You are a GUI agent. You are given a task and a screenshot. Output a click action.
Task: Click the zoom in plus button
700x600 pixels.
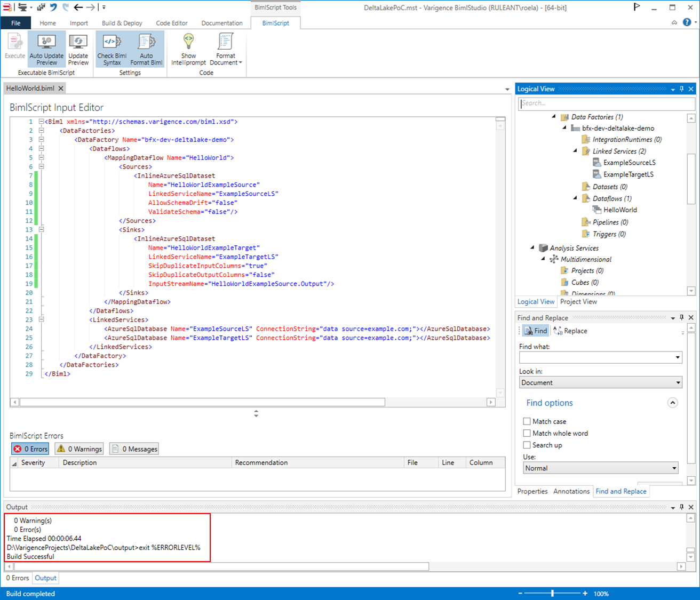(585, 593)
